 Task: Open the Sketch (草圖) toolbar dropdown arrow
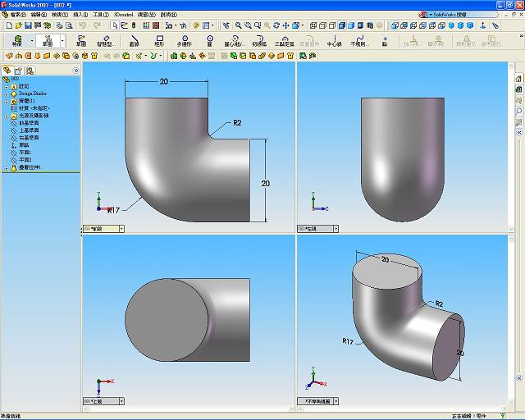point(62,41)
